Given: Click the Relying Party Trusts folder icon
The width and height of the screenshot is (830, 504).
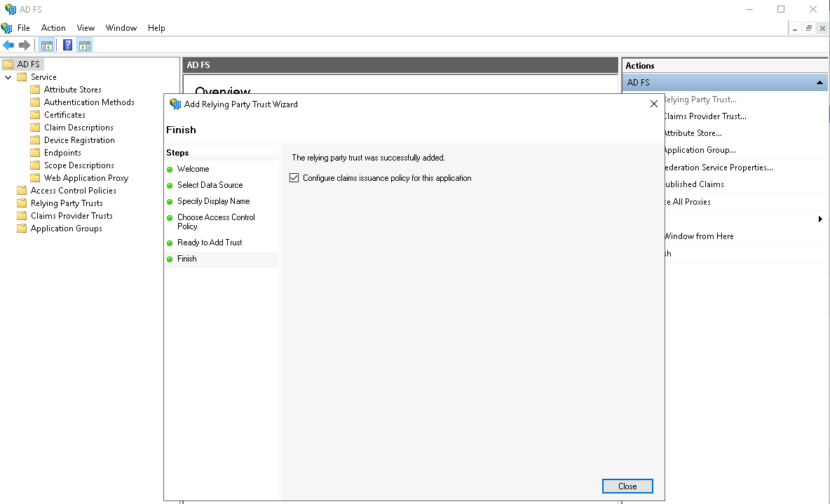Looking at the screenshot, I should [x=22, y=203].
